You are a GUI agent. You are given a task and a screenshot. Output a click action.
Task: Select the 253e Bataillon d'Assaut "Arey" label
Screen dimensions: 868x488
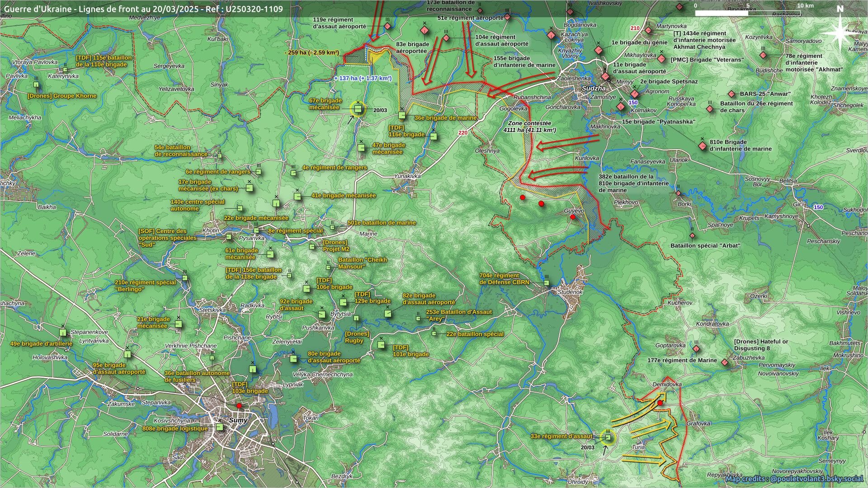(x=459, y=315)
